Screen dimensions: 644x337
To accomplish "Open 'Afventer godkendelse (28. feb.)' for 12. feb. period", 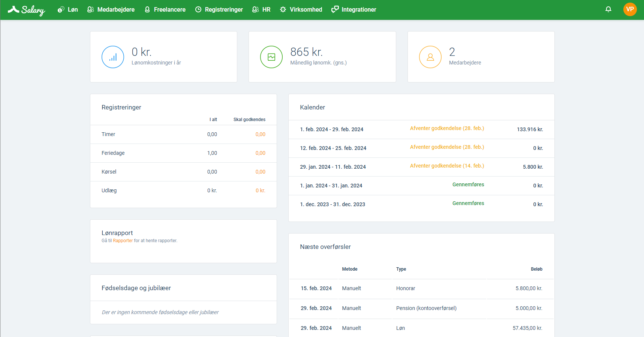I will [447, 147].
